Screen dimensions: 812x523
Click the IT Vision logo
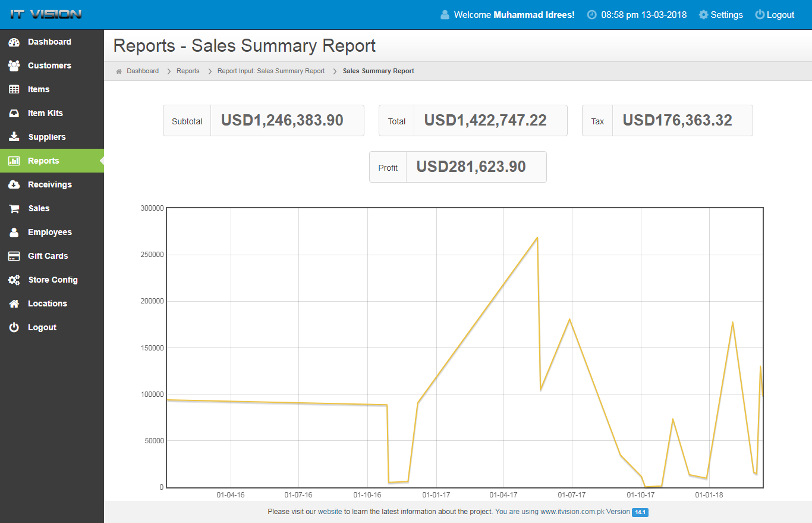[46, 14]
